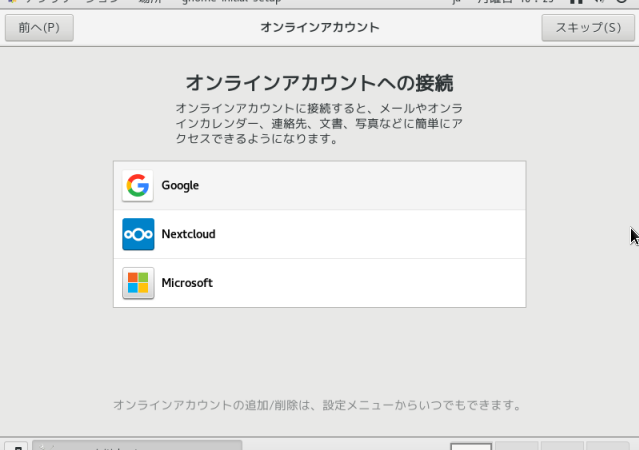The width and height of the screenshot is (639, 450).
Task: Click the オンラインアカウント header title
Action: pyautogui.click(x=320, y=27)
